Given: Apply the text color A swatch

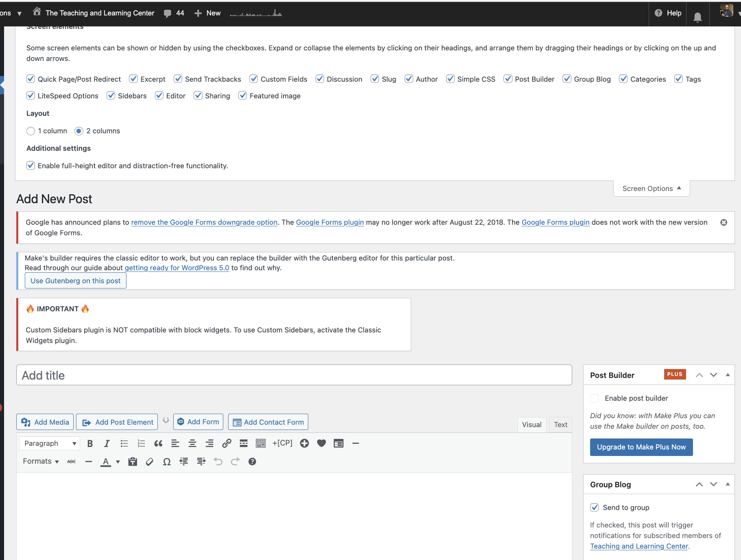Looking at the screenshot, I should [x=106, y=462].
